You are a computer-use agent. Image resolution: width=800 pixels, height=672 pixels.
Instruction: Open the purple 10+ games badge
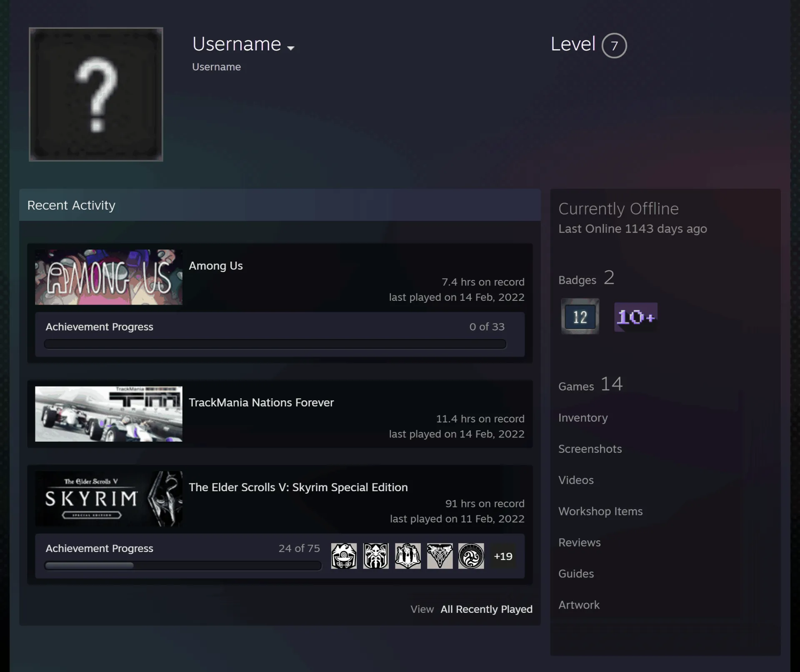pos(636,317)
